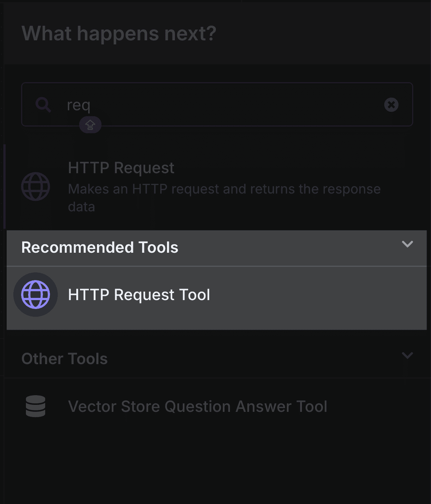The height and width of the screenshot is (504, 431).
Task: Click the magnifying glass search icon
Action: pos(43,105)
